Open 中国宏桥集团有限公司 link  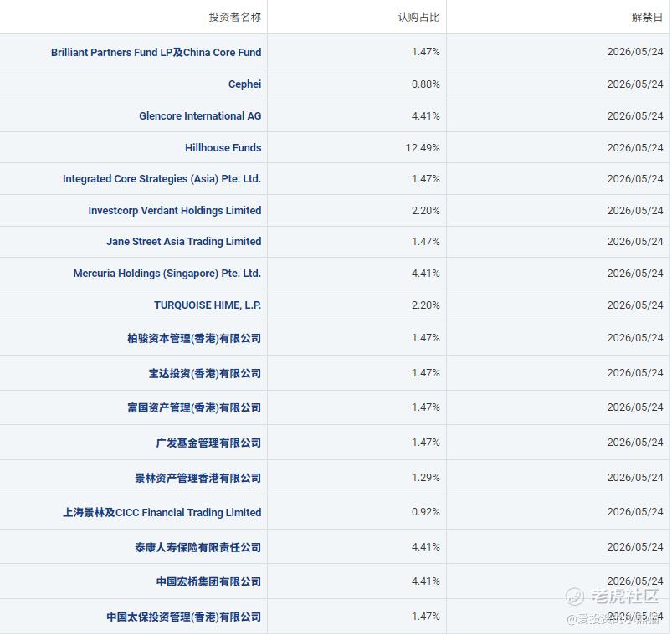click(x=208, y=581)
